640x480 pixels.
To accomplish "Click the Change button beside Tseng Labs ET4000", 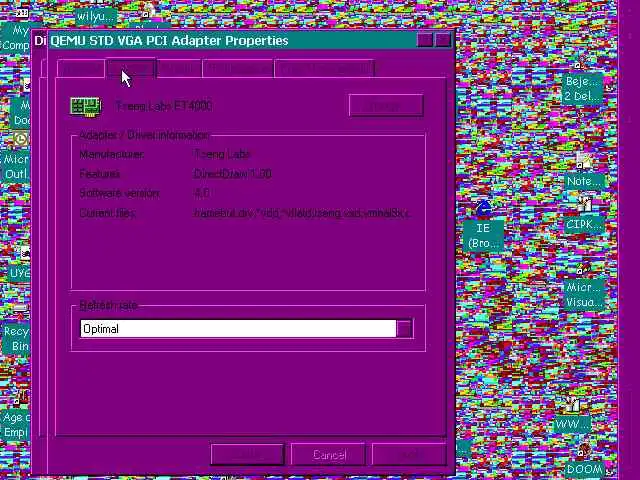I will pos(386,106).
